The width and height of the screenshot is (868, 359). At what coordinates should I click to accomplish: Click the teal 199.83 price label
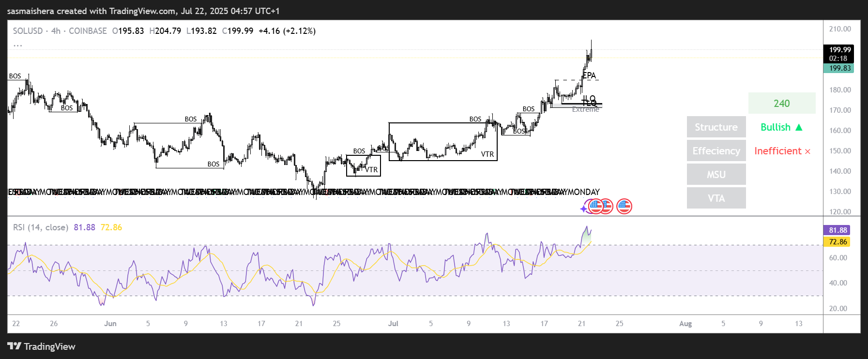[838, 68]
